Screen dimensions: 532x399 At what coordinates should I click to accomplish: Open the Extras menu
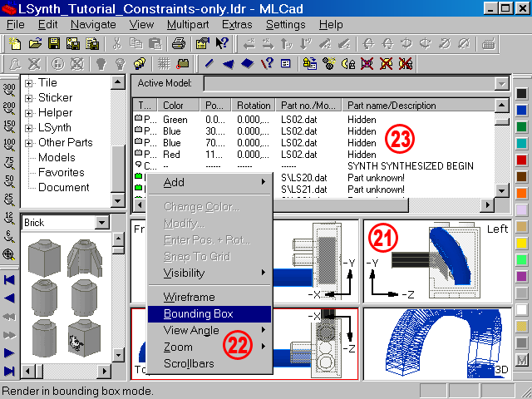237,24
